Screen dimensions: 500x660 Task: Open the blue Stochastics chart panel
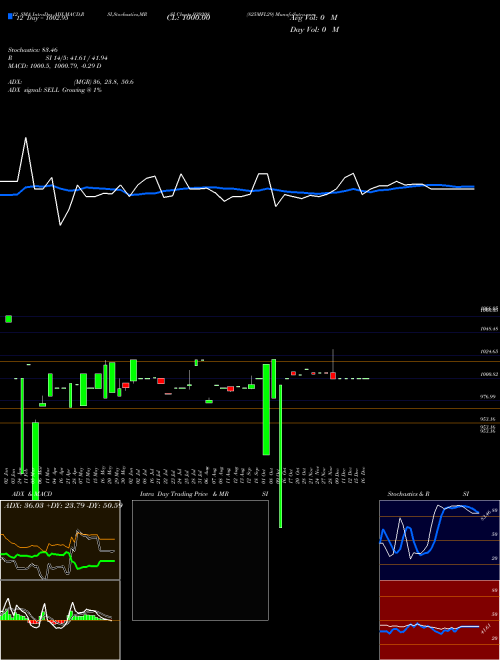coord(439,540)
